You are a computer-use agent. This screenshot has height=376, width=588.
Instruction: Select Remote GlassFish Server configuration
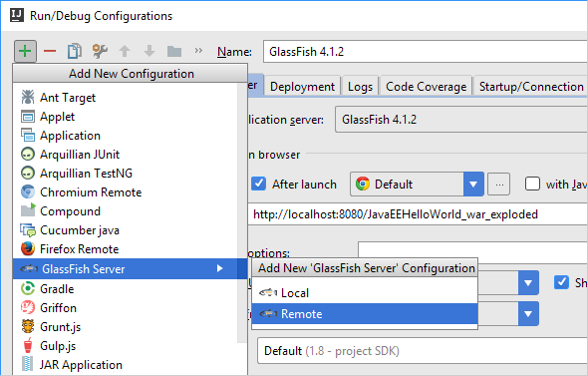(365, 314)
